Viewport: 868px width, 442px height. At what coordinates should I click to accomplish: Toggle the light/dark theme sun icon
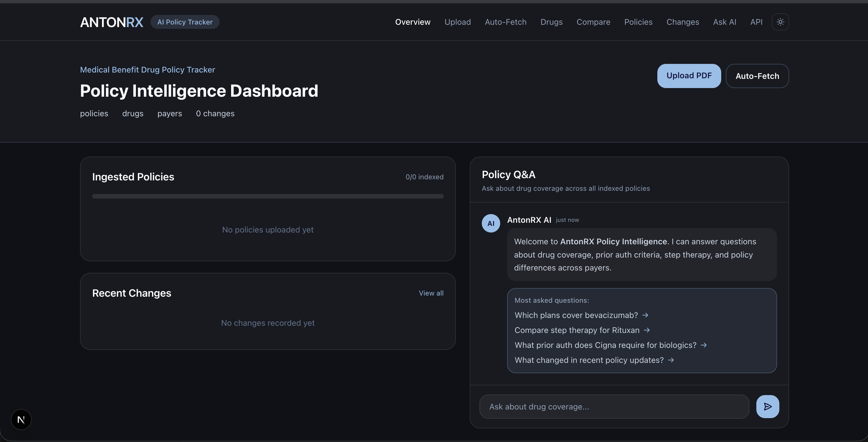780,22
